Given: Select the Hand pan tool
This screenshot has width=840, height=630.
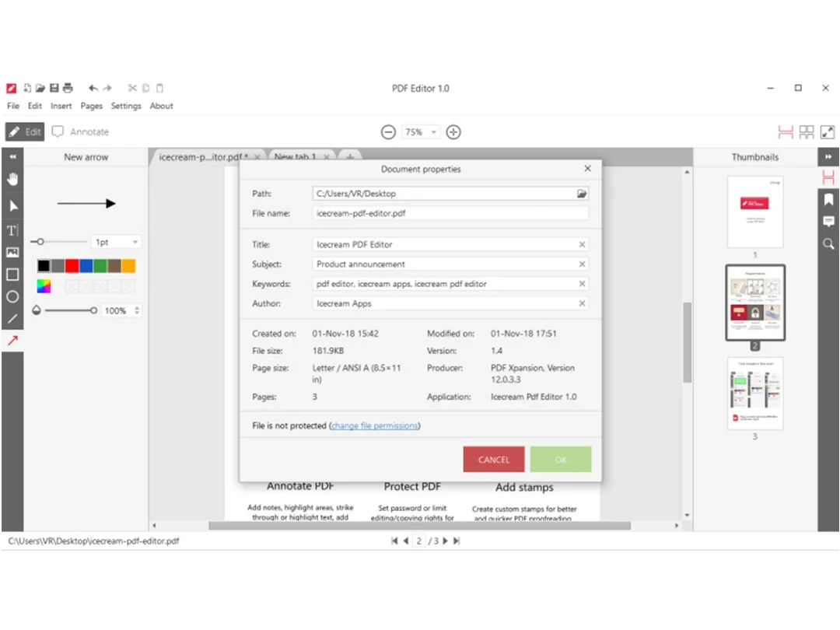Looking at the screenshot, I should [12, 180].
